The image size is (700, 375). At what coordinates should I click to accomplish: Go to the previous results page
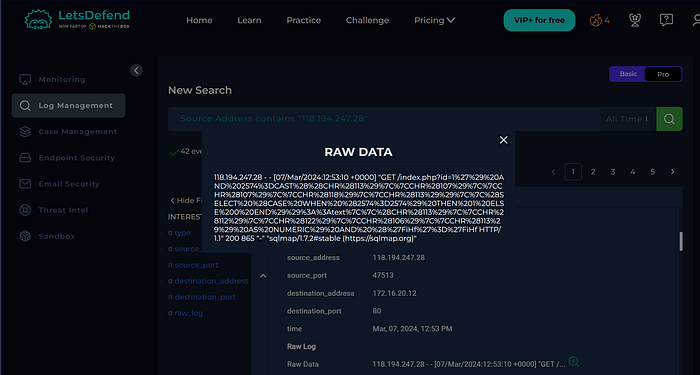[x=554, y=172]
